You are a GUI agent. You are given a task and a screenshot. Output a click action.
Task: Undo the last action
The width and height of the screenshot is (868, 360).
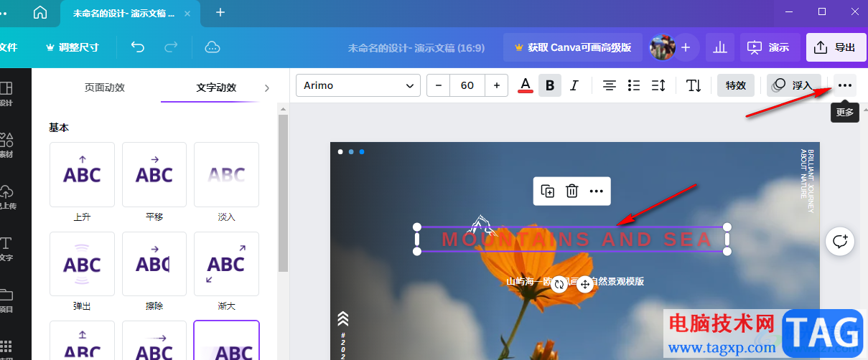(x=138, y=47)
